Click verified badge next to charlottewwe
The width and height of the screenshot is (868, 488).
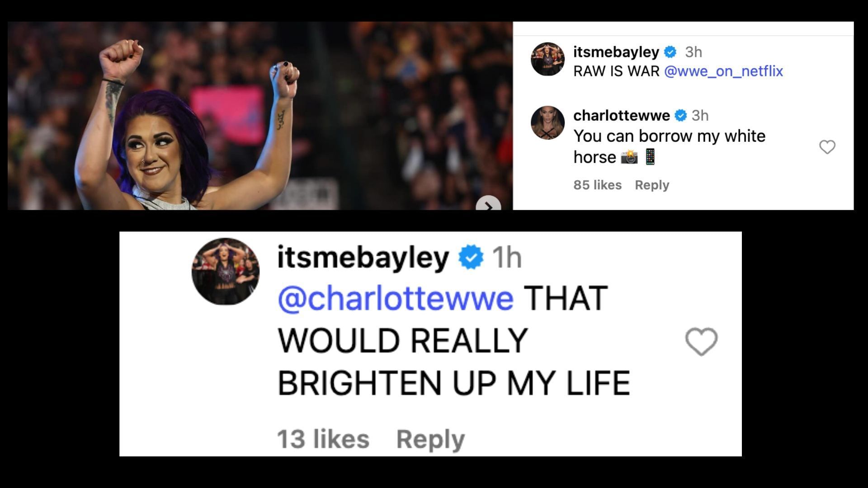(681, 116)
